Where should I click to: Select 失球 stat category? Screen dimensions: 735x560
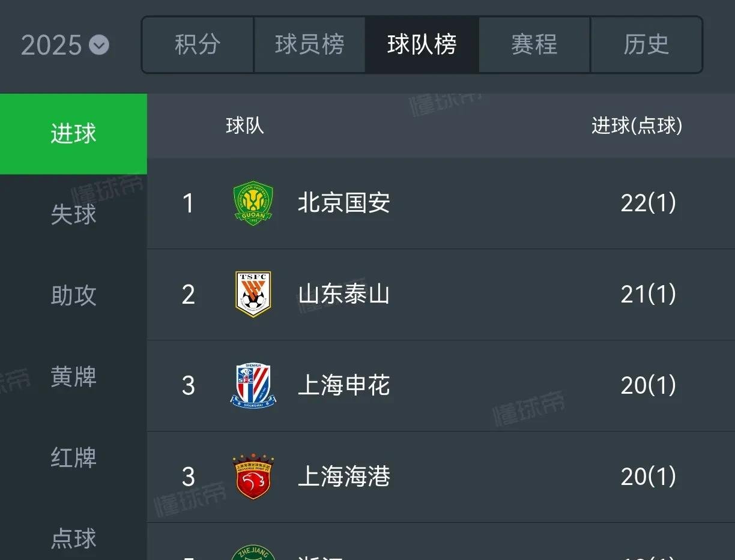click(73, 215)
